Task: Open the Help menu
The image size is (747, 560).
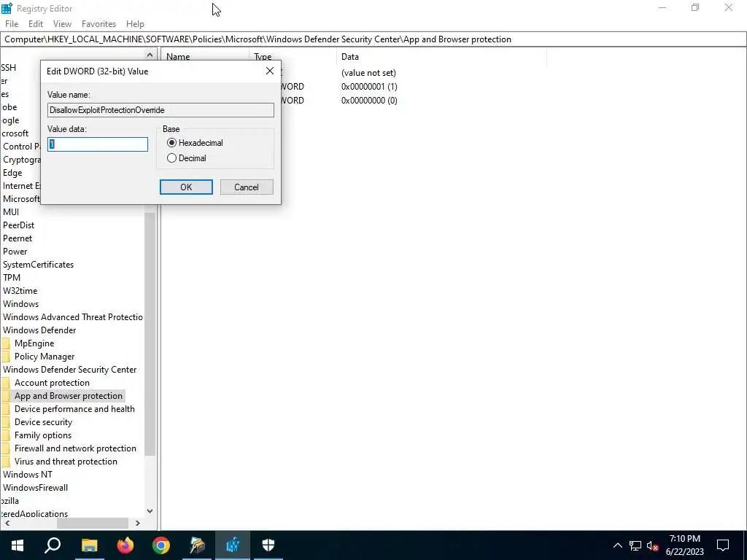Action: (135, 24)
